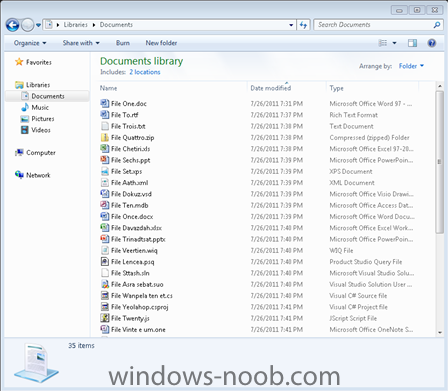This screenshot has height=391, width=448.
Task: Click the JScript Script File type cell
Action: pos(353,318)
